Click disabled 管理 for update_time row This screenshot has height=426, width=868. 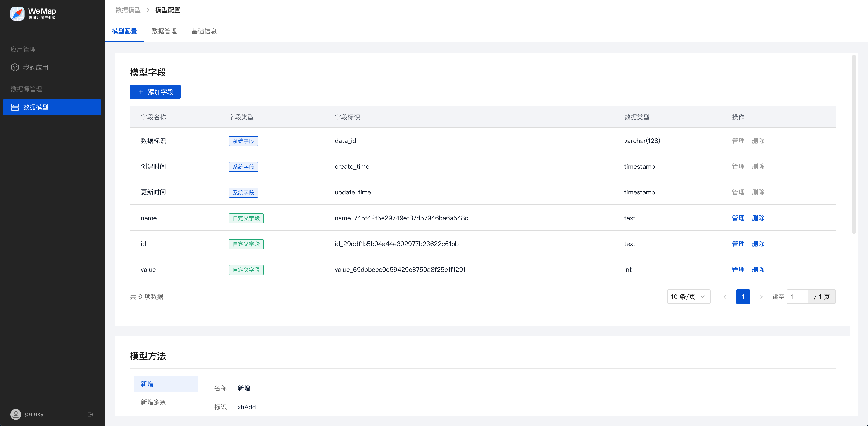click(738, 192)
